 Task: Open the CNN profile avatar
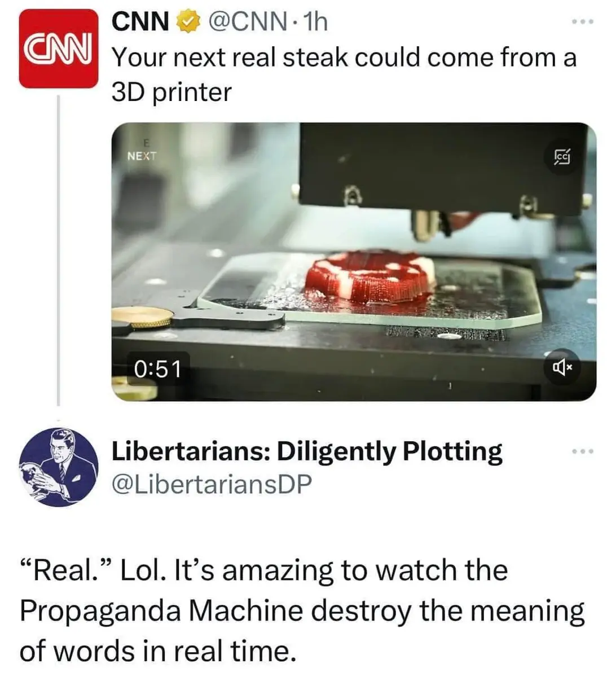coord(58,49)
